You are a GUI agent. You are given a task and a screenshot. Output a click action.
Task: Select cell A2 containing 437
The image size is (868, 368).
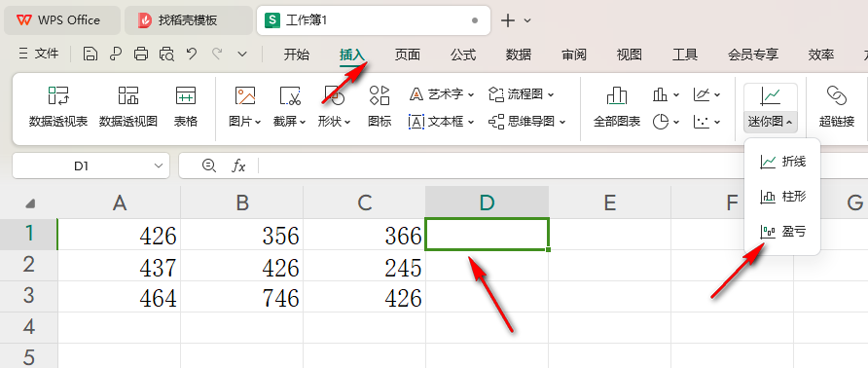(x=120, y=266)
